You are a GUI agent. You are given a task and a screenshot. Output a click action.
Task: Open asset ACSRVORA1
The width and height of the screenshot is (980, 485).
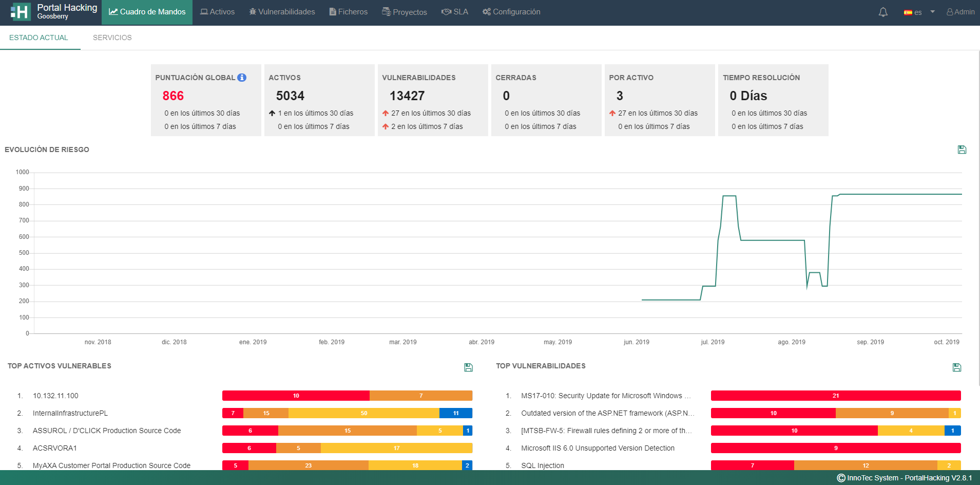click(x=55, y=448)
